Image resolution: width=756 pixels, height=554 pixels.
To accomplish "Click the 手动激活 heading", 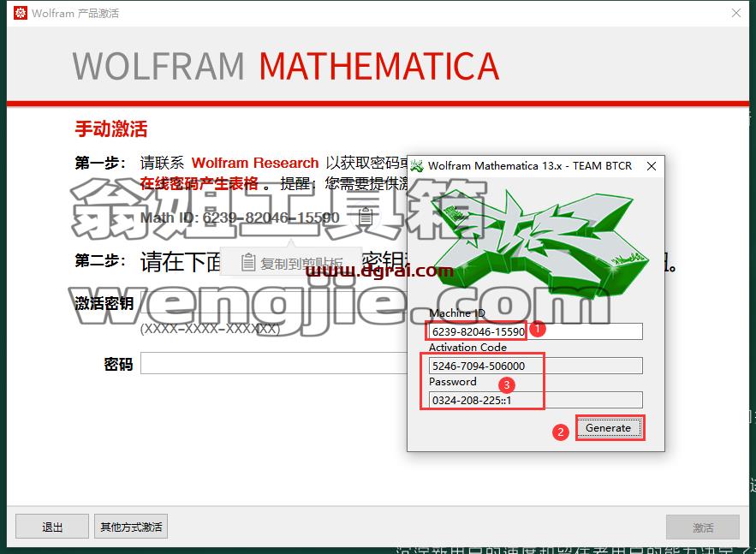I will tap(111, 128).
